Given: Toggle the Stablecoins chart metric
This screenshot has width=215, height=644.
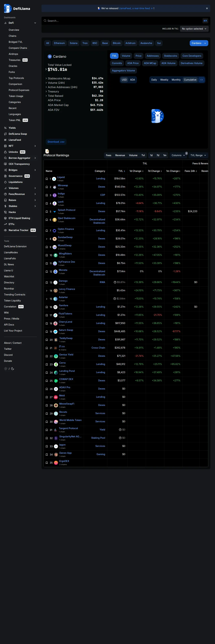Looking at the screenshot, I should (170, 56).
